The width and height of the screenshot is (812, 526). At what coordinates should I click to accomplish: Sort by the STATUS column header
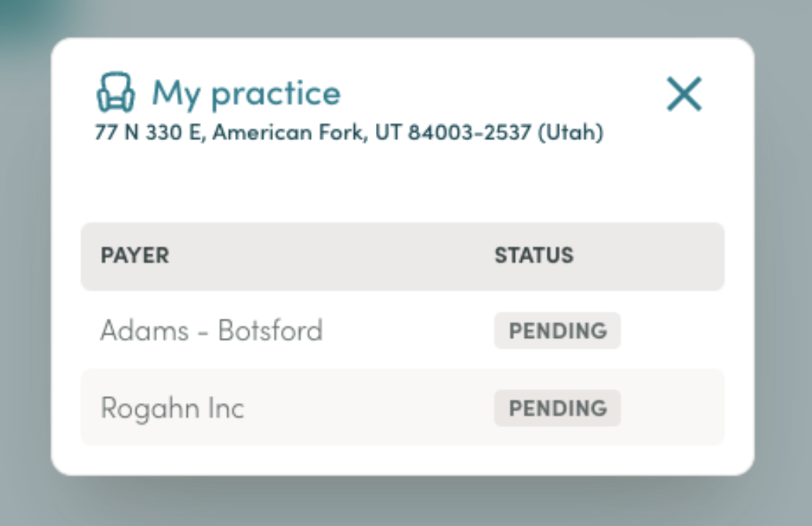534,255
